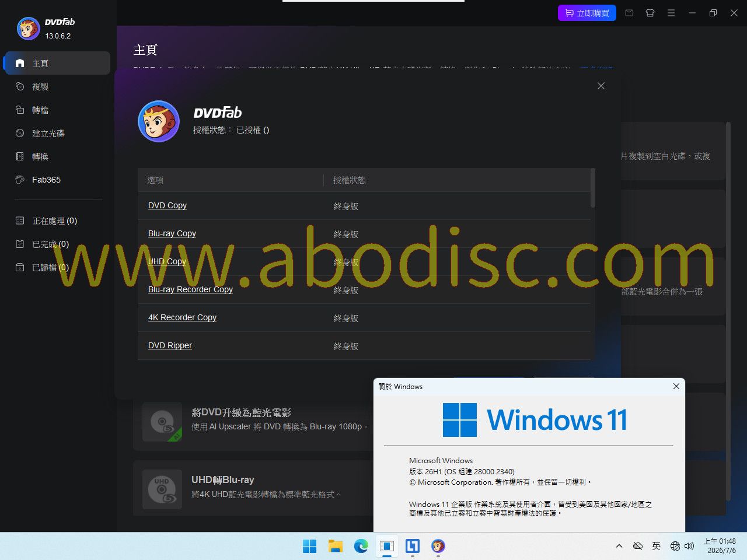The width and height of the screenshot is (747, 560).
Task: Expand the hidden system tray icons chevron
Action: (x=619, y=546)
